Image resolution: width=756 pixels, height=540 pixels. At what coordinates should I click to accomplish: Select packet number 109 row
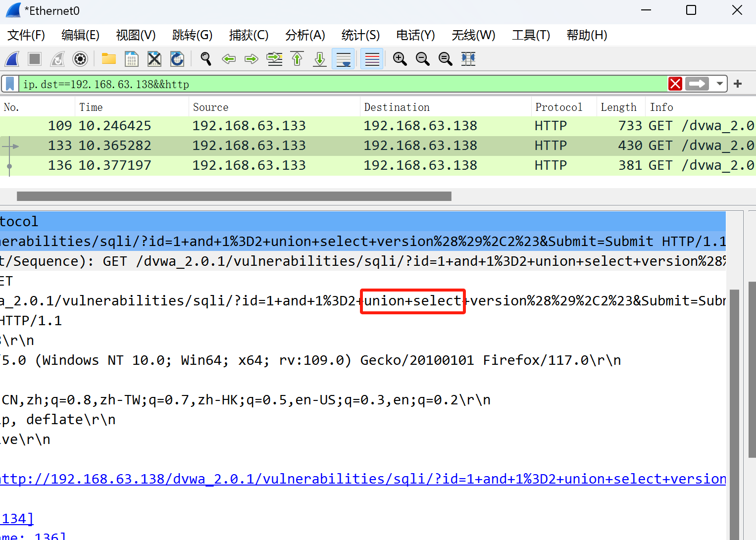pos(378,126)
